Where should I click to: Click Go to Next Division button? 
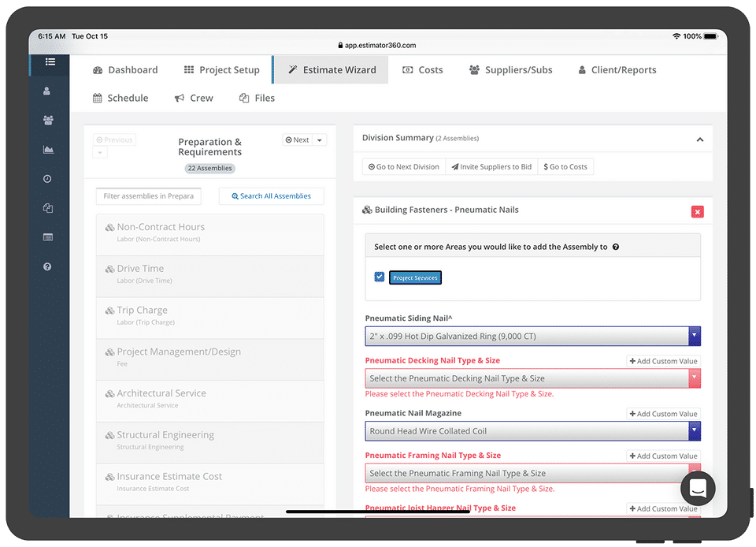[404, 167]
